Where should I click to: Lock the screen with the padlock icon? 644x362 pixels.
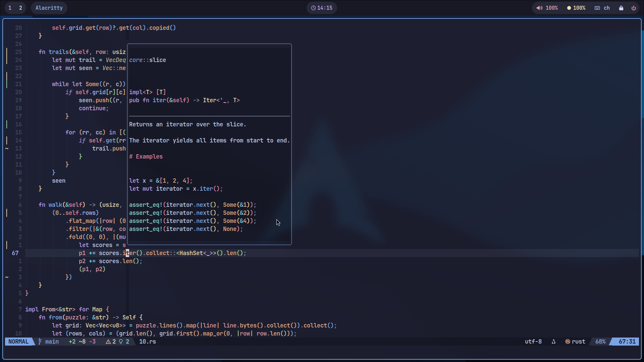coord(621,8)
